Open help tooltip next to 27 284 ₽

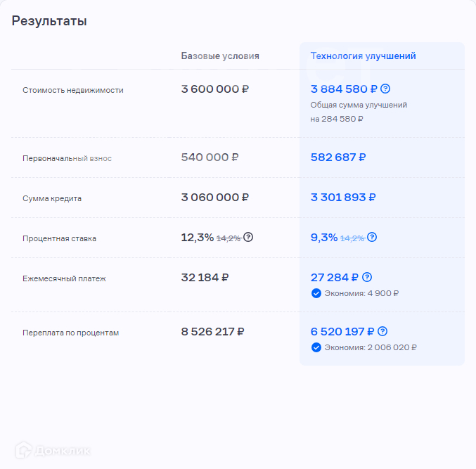367,277
